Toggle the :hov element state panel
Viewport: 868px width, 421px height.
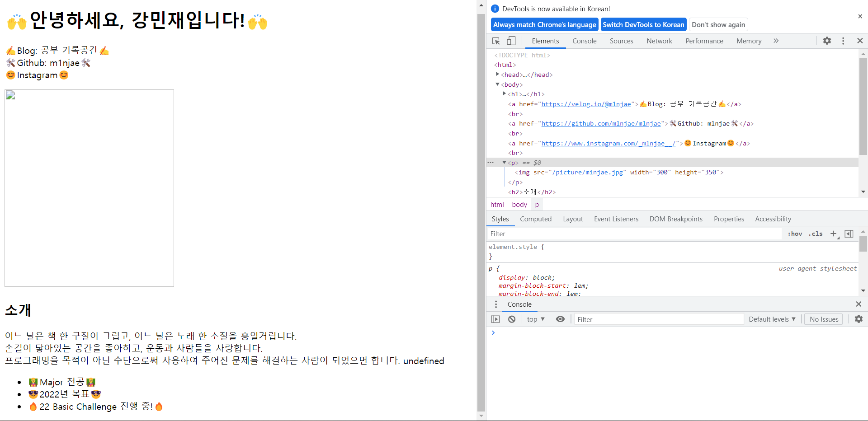[795, 234]
